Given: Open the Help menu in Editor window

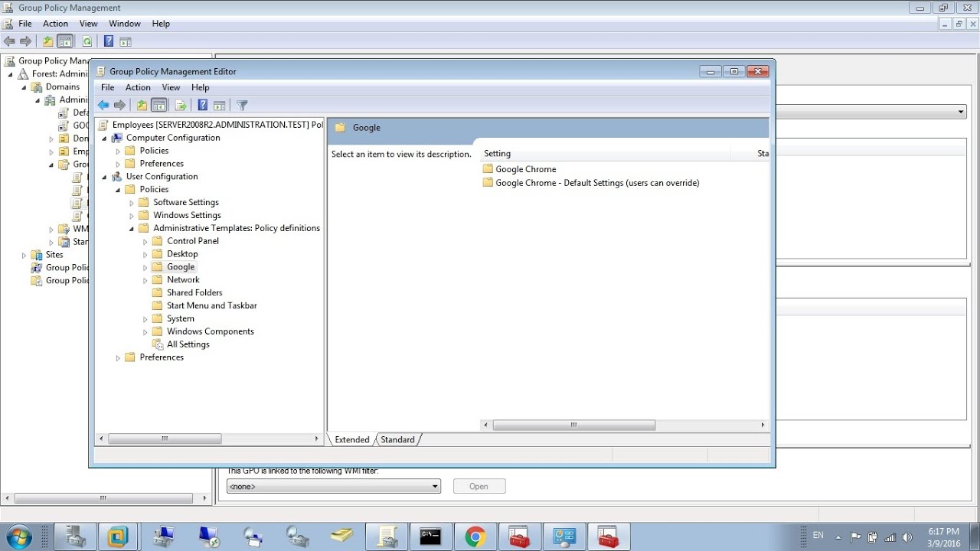Looking at the screenshot, I should 200,87.
